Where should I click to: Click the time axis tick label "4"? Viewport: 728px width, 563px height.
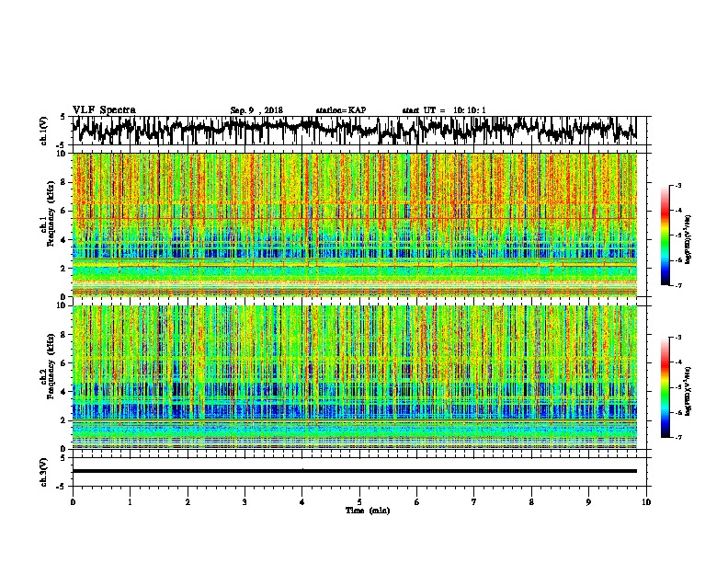(301, 502)
